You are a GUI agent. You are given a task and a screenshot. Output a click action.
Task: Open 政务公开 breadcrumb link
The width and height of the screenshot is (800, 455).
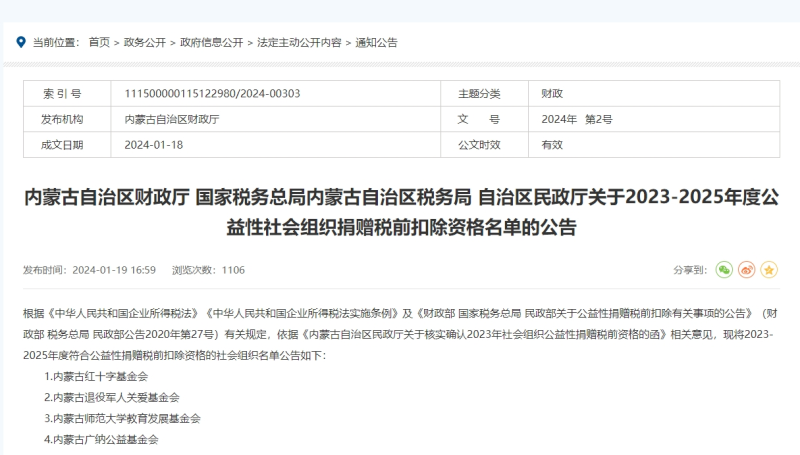tap(144, 43)
